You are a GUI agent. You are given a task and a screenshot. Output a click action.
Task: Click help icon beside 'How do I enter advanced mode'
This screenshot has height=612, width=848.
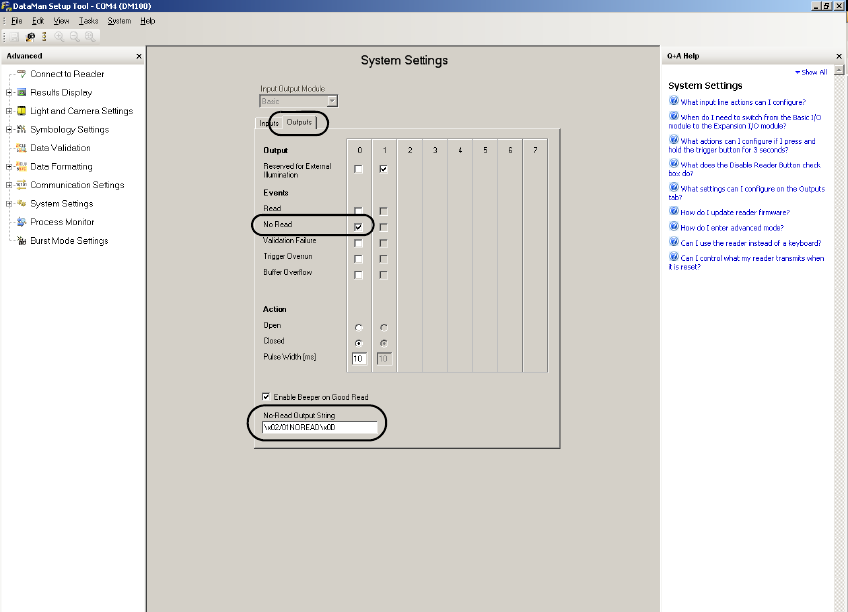pyautogui.click(x=674, y=226)
